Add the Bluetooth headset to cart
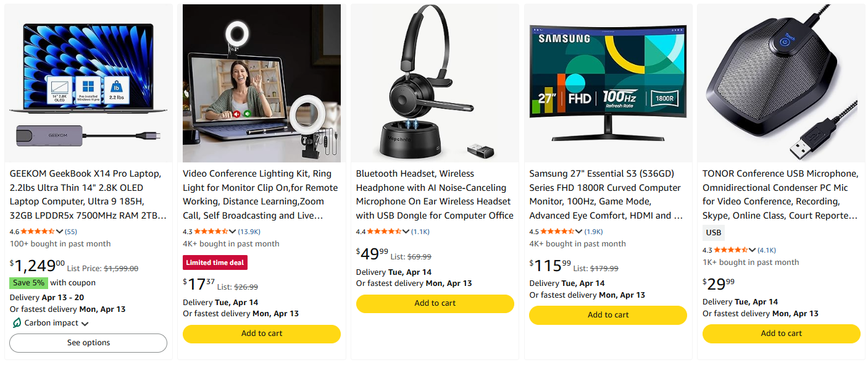 point(435,304)
